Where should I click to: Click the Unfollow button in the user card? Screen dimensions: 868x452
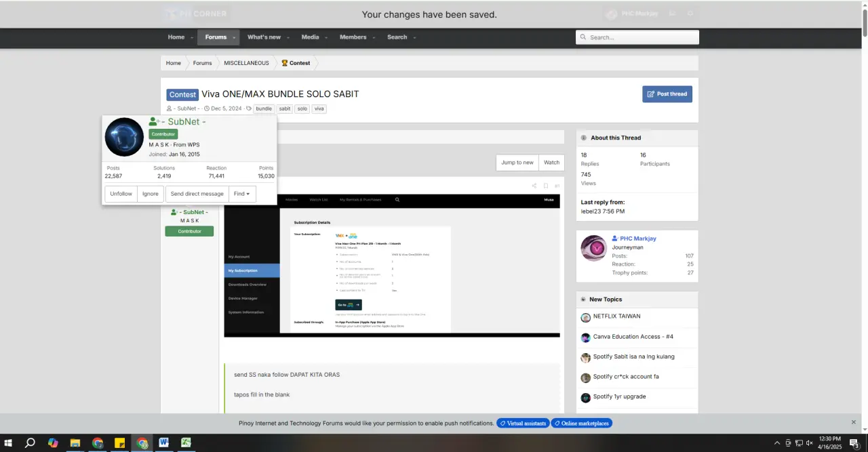[121, 194]
